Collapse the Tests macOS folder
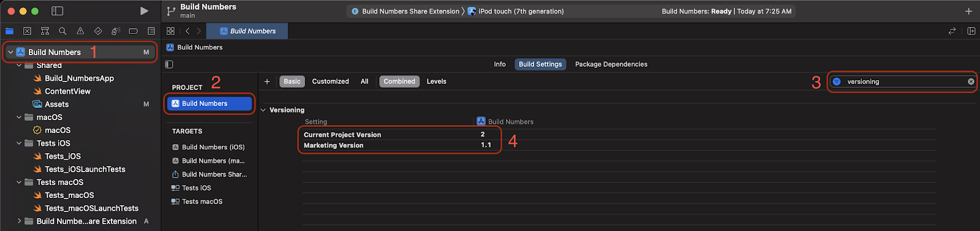 click(19, 182)
